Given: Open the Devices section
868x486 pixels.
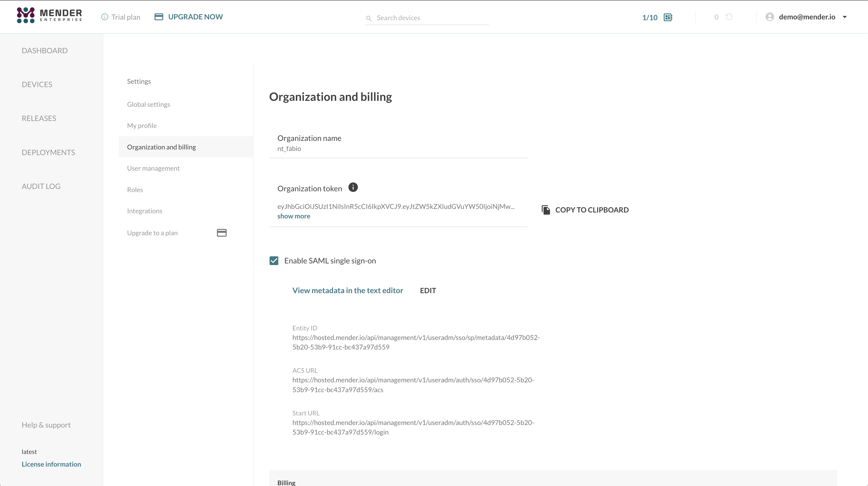Looking at the screenshot, I should click(x=37, y=84).
